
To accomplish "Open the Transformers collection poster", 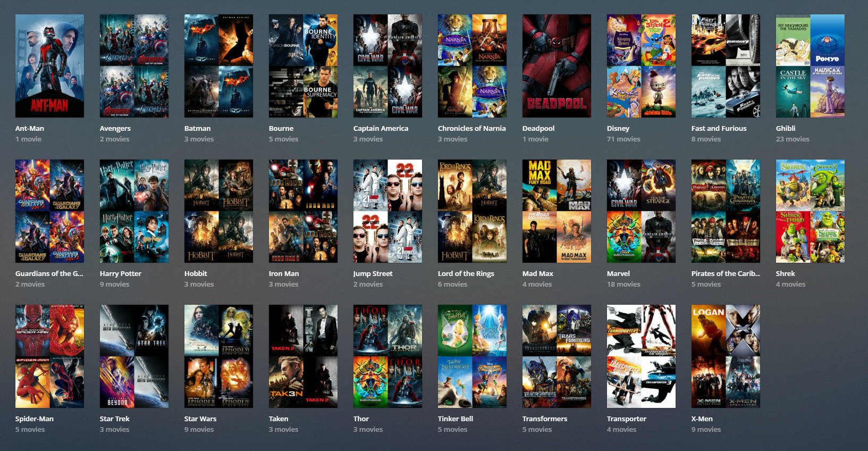I will [557, 356].
